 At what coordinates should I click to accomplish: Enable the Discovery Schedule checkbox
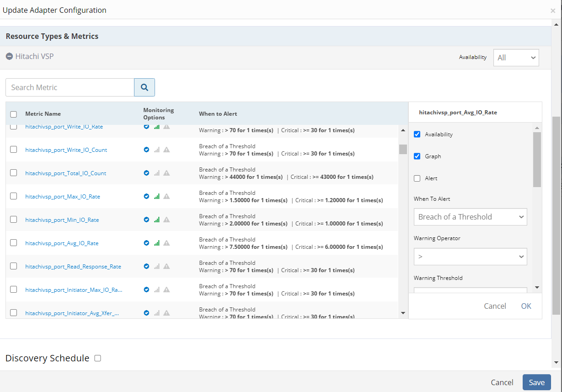pyautogui.click(x=97, y=358)
